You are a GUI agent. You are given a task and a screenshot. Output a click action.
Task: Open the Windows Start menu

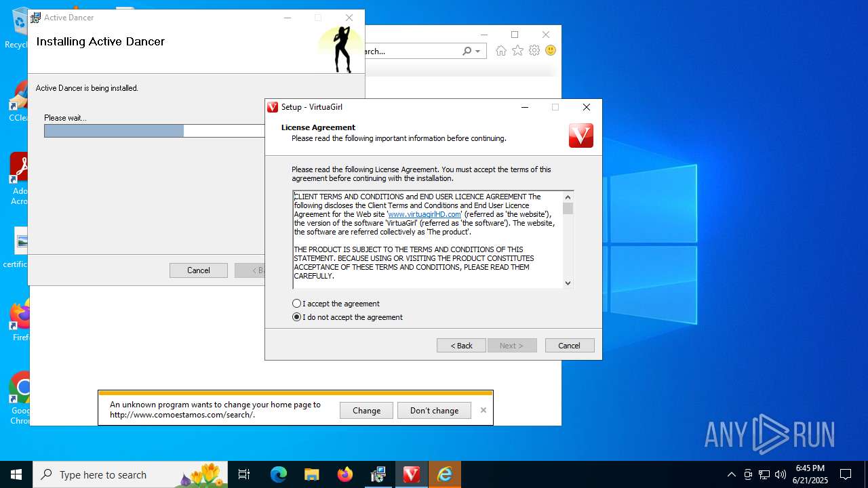pos(16,474)
